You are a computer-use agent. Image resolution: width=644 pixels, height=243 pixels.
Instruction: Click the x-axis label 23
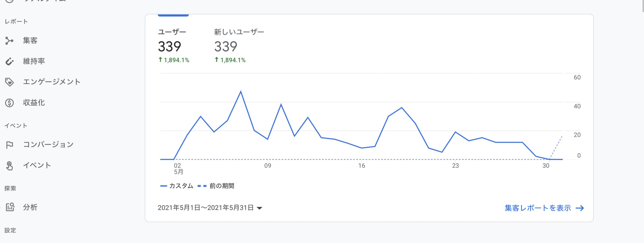click(455, 166)
